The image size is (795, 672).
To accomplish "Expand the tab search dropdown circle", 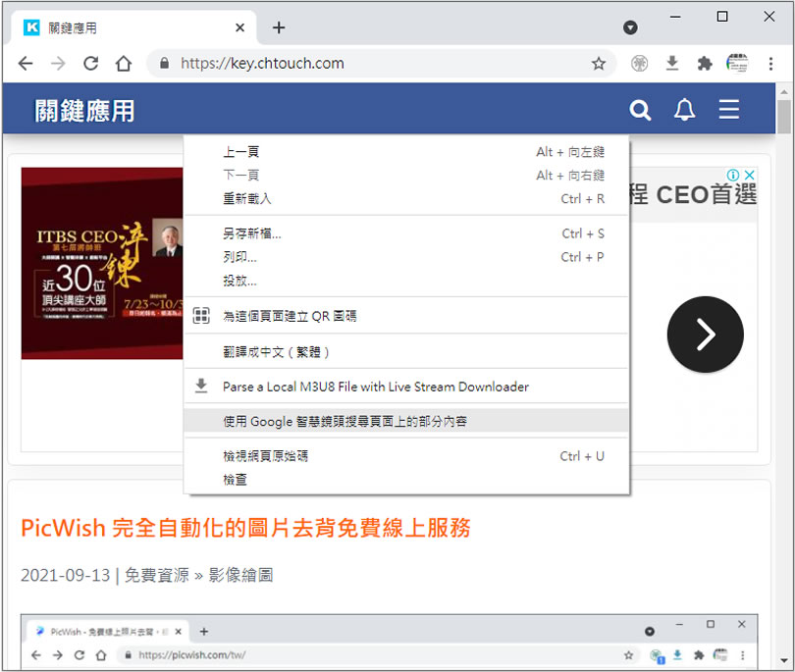I will tap(630, 27).
